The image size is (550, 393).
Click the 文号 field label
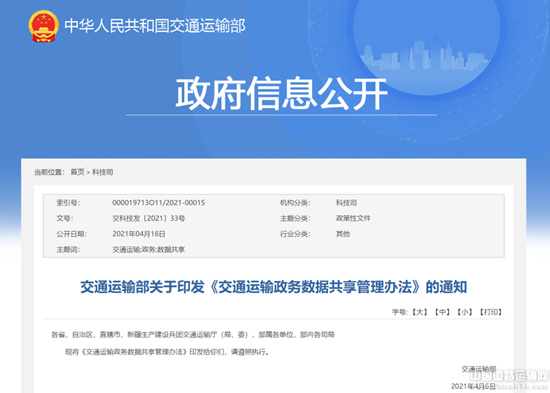[x=65, y=218]
